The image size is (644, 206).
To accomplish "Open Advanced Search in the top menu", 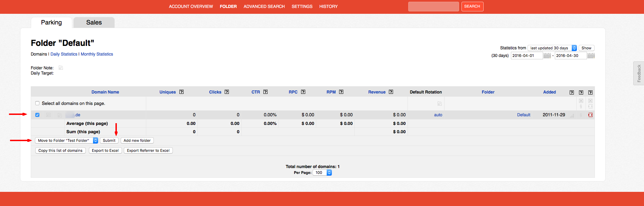I will pyautogui.click(x=264, y=7).
